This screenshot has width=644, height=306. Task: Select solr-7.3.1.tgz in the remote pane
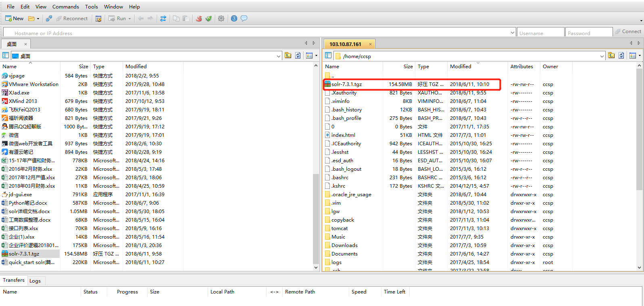click(x=346, y=84)
